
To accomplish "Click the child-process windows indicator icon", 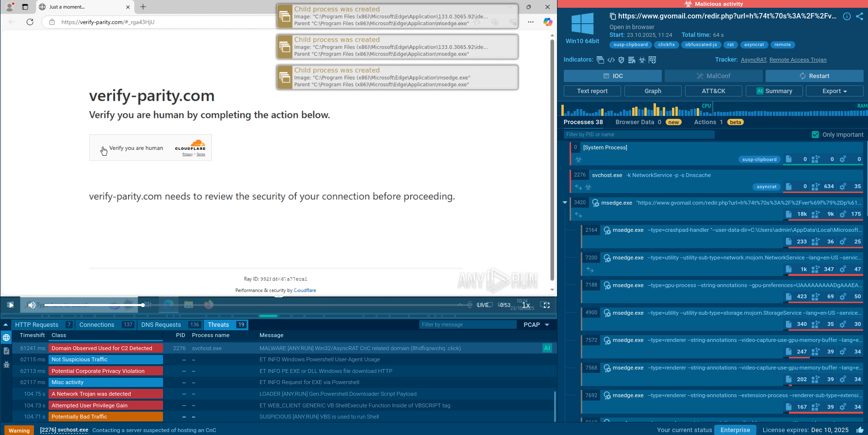I will (x=600, y=60).
